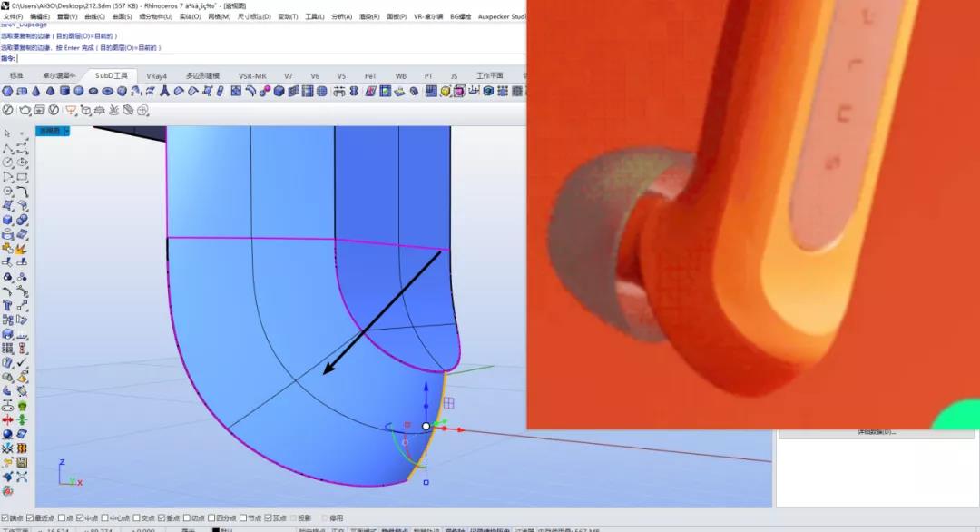Click the explode icon in the sidebar
The width and height of the screenshot is (980, 532).
pos(22,249)
